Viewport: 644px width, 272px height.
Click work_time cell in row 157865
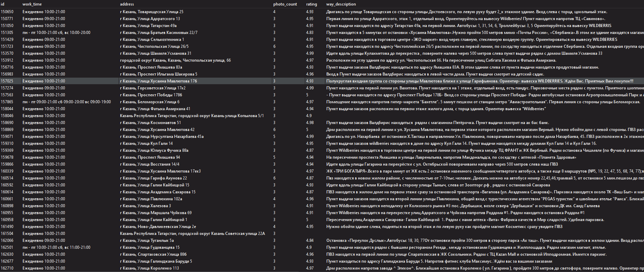click(67, 102)
